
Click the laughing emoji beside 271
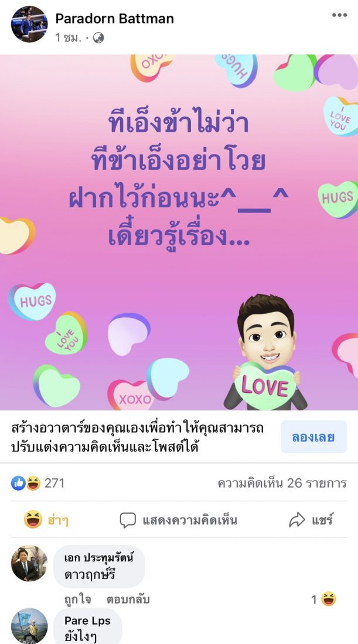pyautogui.click(x=33, y=484)
